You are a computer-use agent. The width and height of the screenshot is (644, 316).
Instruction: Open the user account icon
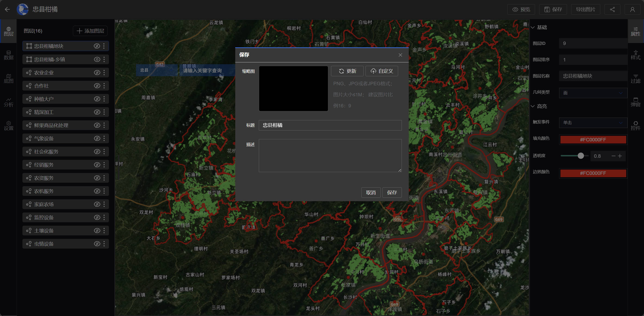pyautogui.click(x=632, y=9)
